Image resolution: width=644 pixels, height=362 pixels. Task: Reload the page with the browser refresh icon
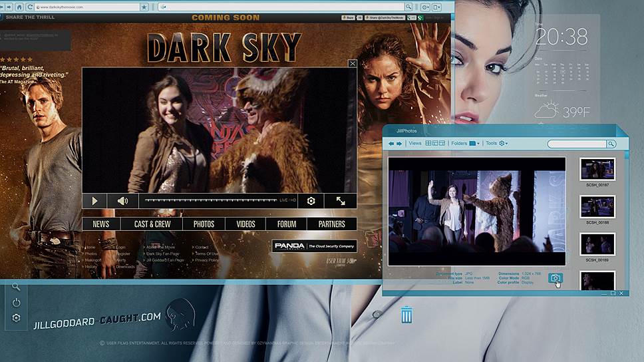29,7
